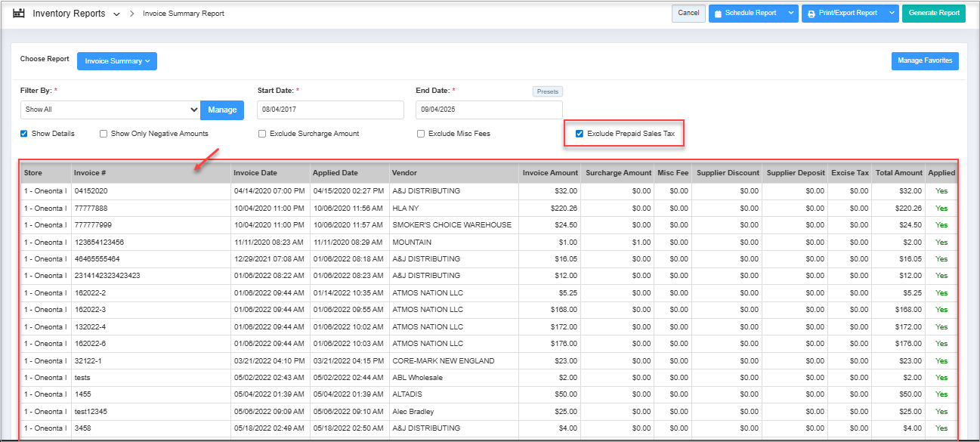Tick the Exclude Misc Fees checkbox
Image resolution: width=980 pixels, height=442 pixels.
coord(421,134)
